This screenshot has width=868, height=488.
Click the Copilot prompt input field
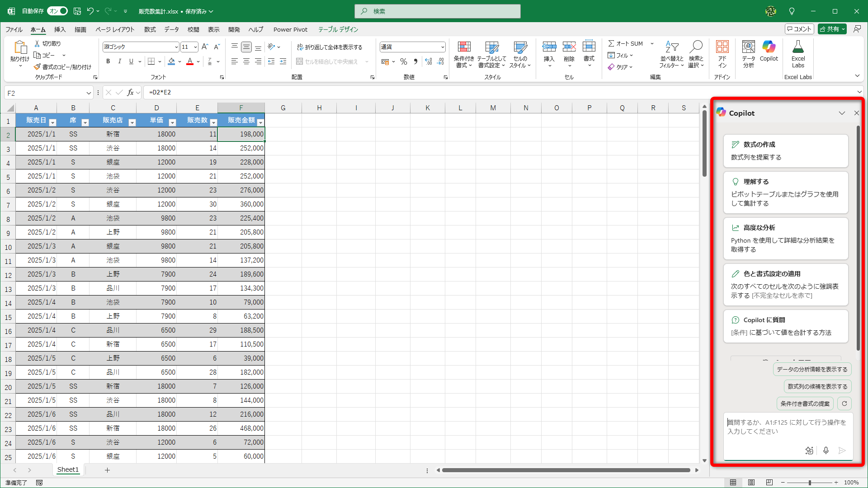[x=787, y=427]
